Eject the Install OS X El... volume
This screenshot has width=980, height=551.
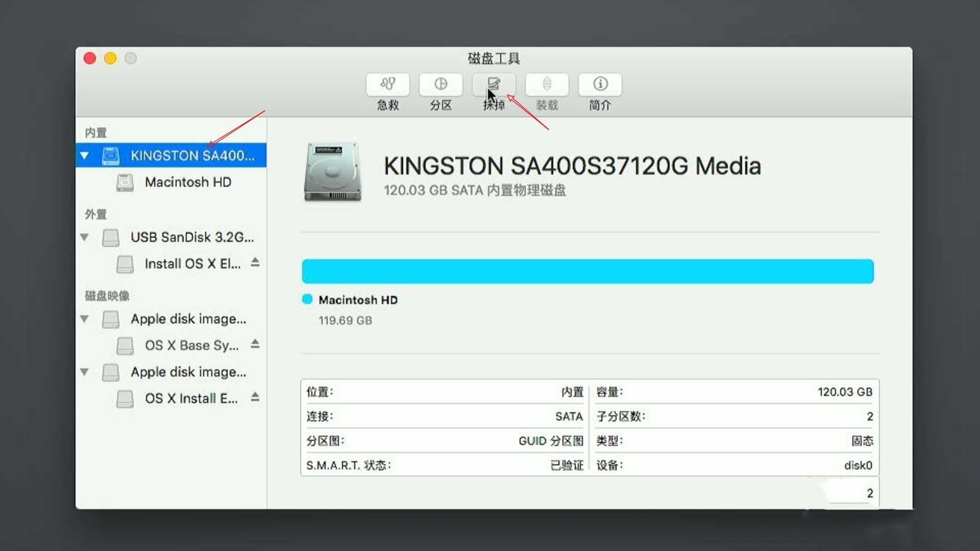[255, 263]
